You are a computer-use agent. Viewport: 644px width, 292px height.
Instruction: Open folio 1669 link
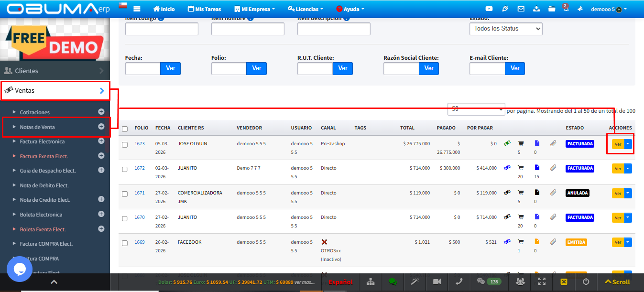pos(139,242)
